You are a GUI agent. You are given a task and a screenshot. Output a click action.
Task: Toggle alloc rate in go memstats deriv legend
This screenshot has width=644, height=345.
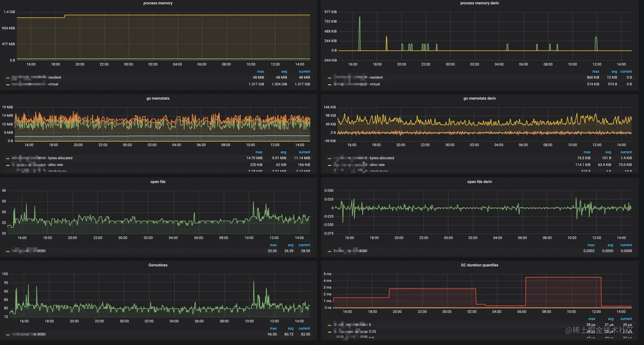click(359, 165)
